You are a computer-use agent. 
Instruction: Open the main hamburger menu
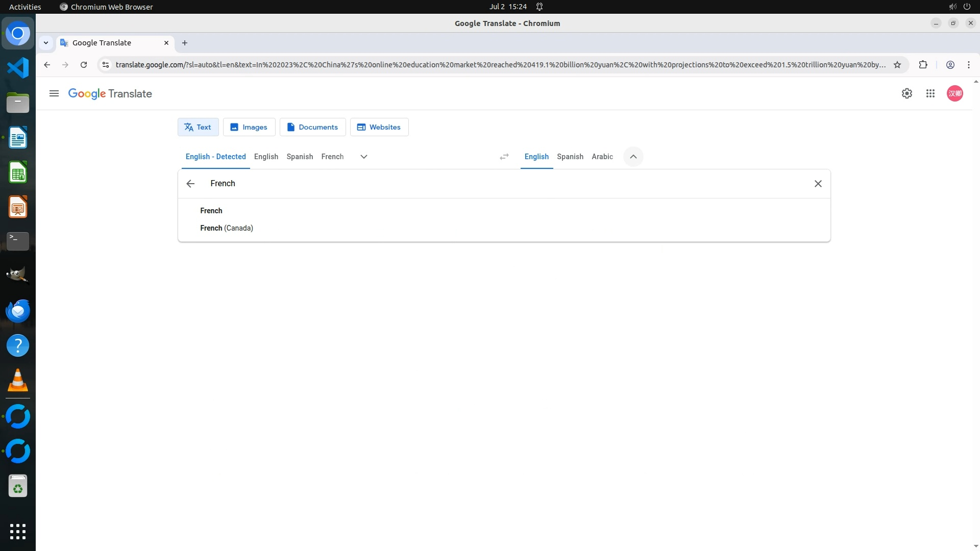[x=54, y=93]
